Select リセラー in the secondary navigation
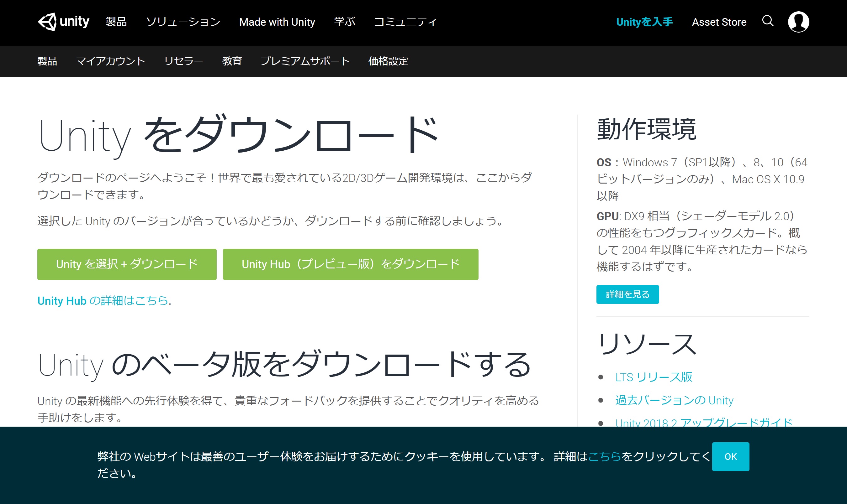847x504 pixels. pos(184,61)
